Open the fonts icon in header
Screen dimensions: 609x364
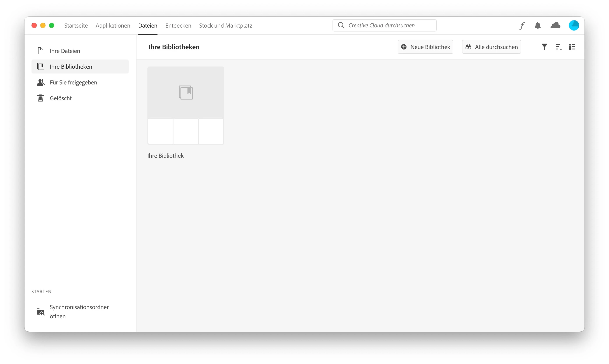tap(522, 26)
